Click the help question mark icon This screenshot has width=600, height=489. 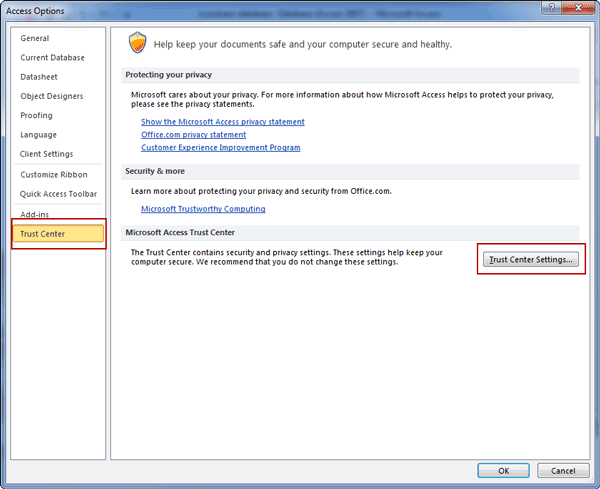pyautogui.click(x=551, y=8)
